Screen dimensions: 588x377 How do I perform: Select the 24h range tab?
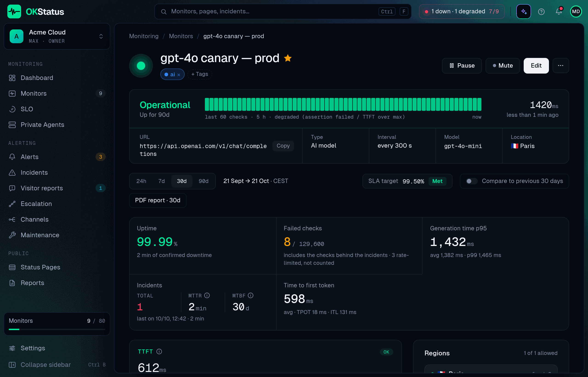[x=141, y=181]
